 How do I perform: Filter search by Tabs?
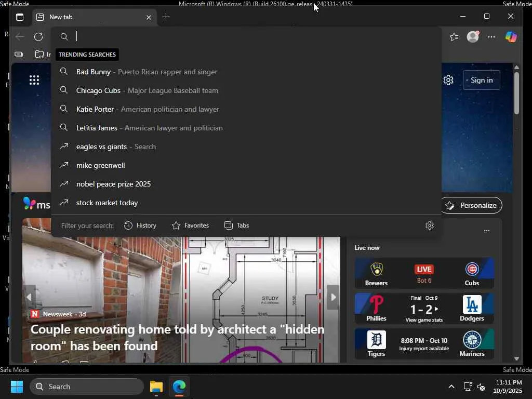pos(237,225)
